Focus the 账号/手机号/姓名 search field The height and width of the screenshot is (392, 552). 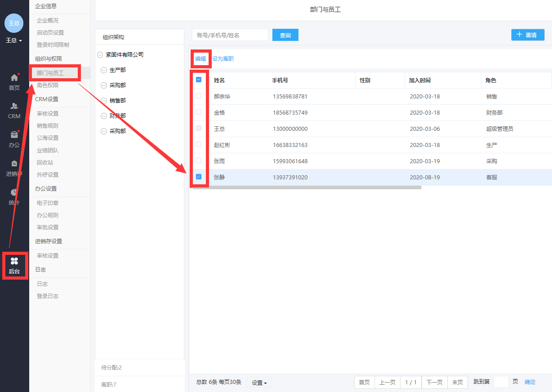coord(230,35)
